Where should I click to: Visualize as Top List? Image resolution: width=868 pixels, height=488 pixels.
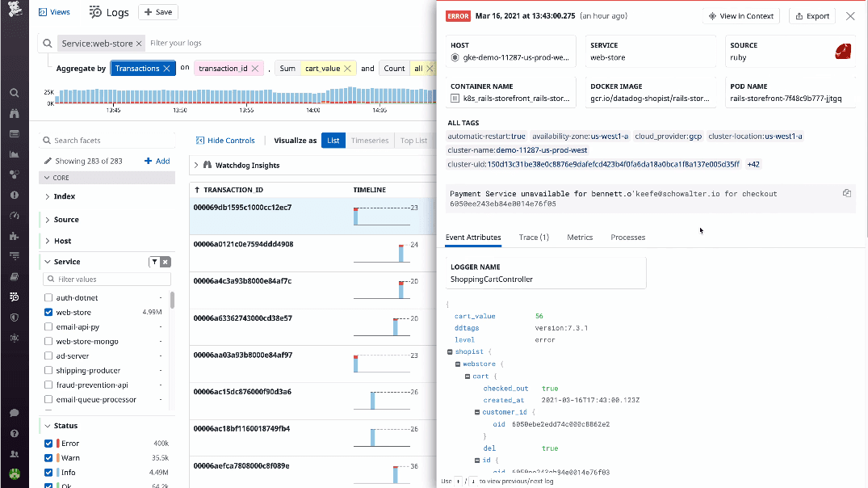click(413, 140)
